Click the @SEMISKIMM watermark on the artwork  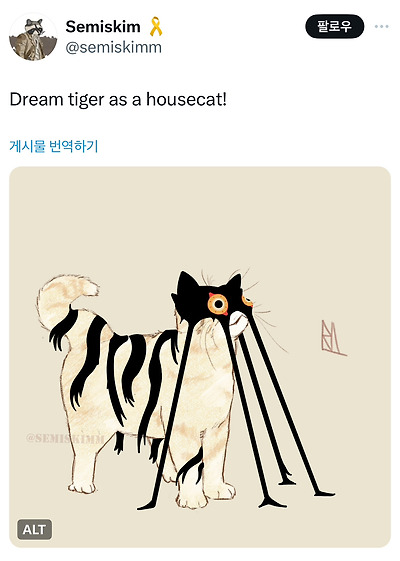(x=65, y=438)
